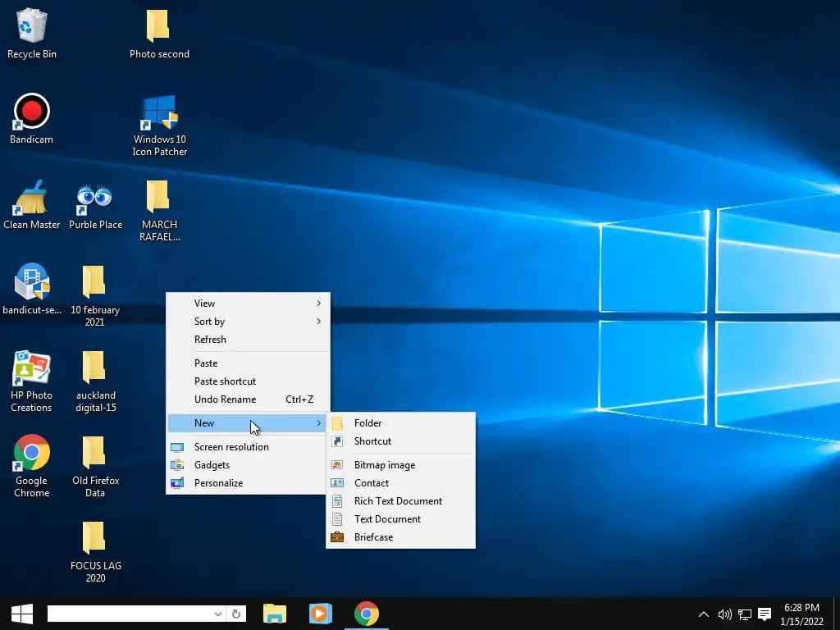Select the Old Firefox Data folder
Viewport: 840px width, 630px height.
(x=95, y=466)
